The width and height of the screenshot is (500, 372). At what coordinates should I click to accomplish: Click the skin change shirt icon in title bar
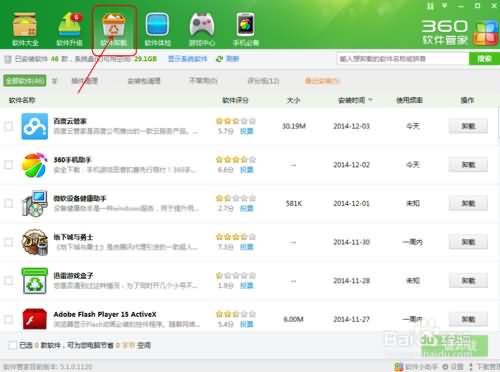pos(431,6)
